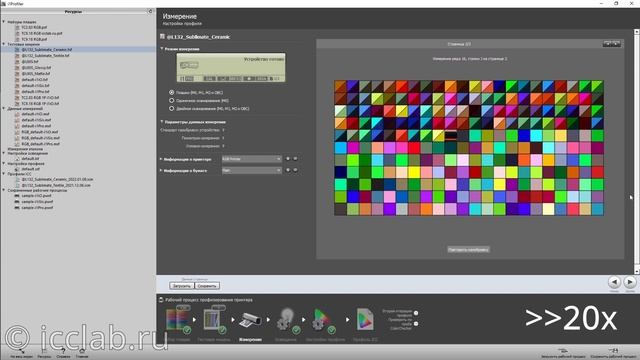Open the Набор плашек workflow step icon
The width and height of the screenshot is (640, 360).
tap(178, 320)
